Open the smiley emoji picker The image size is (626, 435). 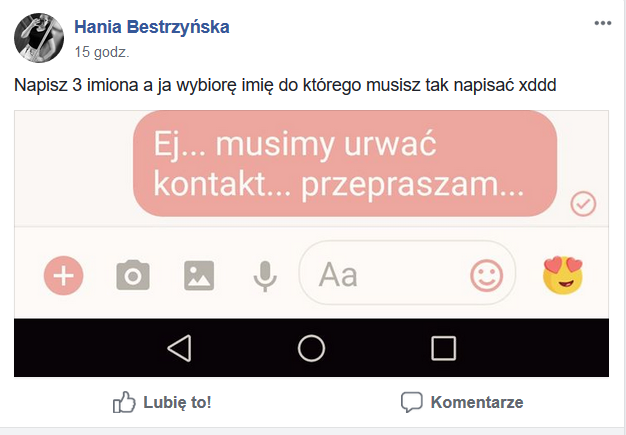486,275
